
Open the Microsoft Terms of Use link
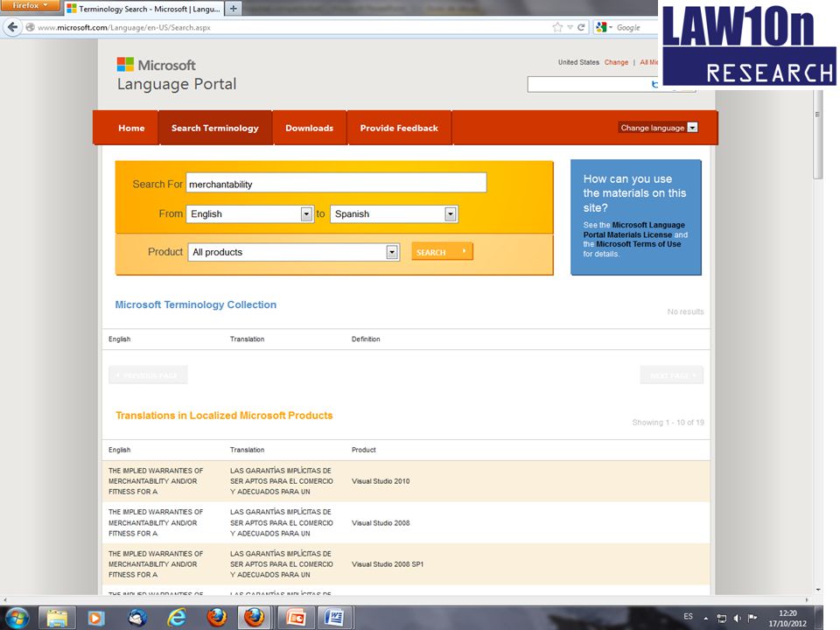[639, 244]
